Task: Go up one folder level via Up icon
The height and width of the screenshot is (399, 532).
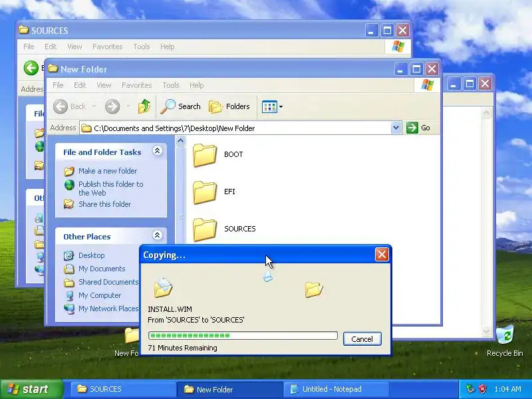Action: click(144, 106)
